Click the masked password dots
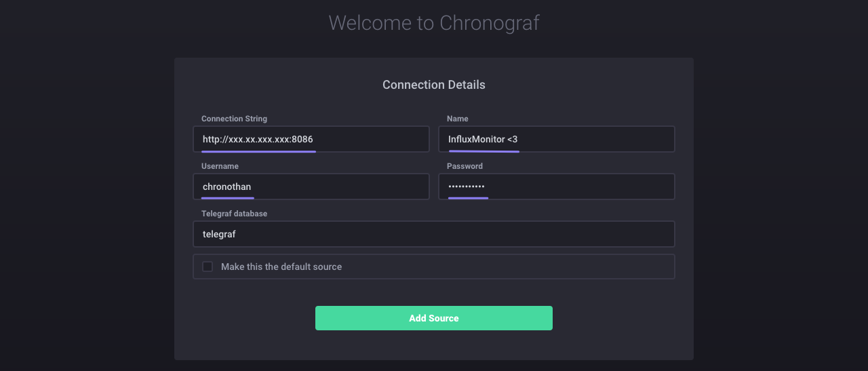 (x=467, y=187)
